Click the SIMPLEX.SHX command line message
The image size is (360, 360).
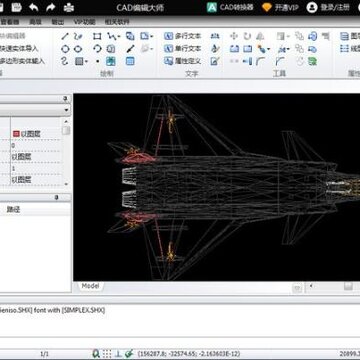52,310
